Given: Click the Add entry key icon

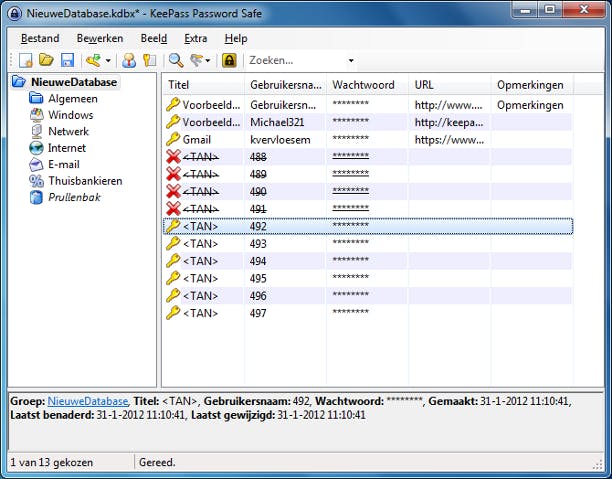Looking at the screenshot, I should 94,61.
